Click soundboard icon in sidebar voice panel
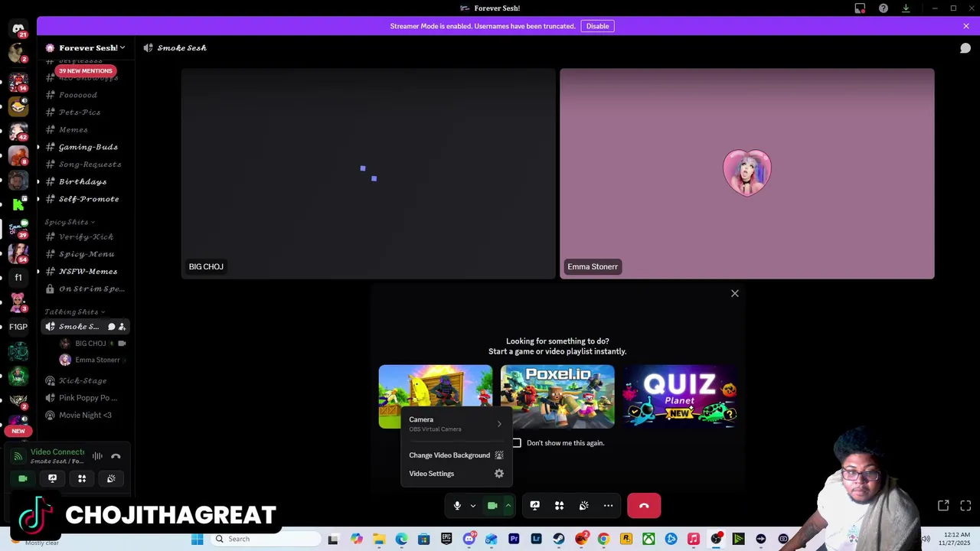 pos(111,478)
